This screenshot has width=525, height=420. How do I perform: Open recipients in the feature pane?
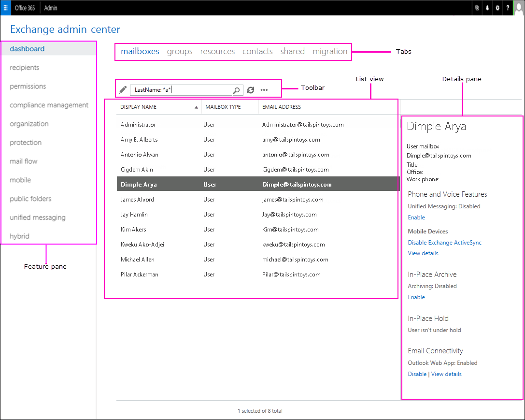coord(25,67)
